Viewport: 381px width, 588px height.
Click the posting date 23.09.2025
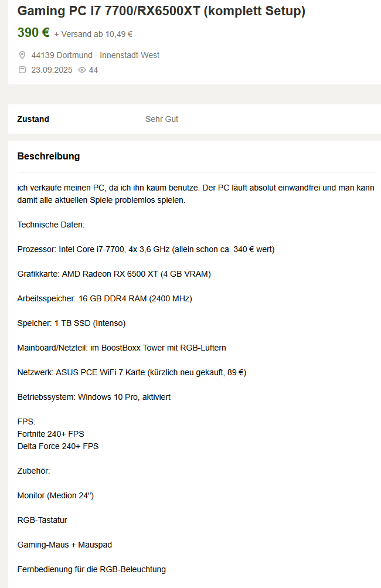pos(52,70)
